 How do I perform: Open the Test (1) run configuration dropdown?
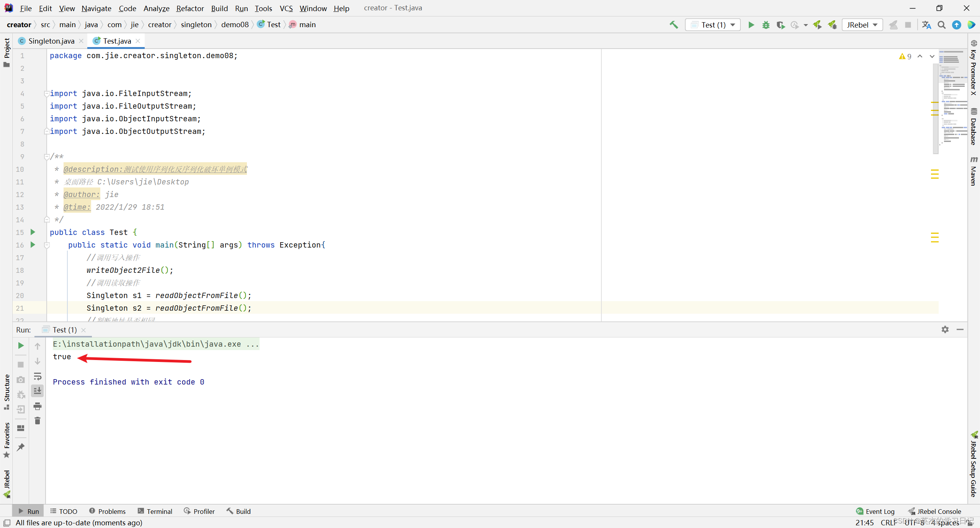point(713,25)
